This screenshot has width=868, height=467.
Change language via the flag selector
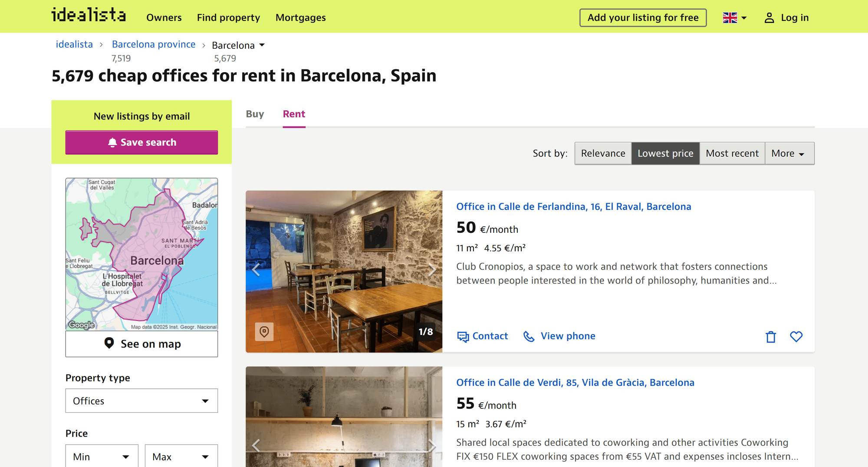click(x=733, y=17)
